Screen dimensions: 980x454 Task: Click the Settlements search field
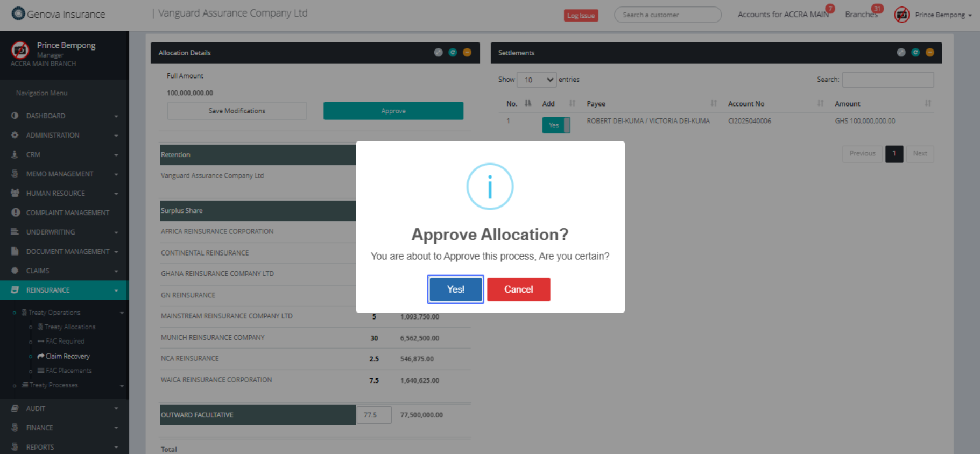click(887, 80)
